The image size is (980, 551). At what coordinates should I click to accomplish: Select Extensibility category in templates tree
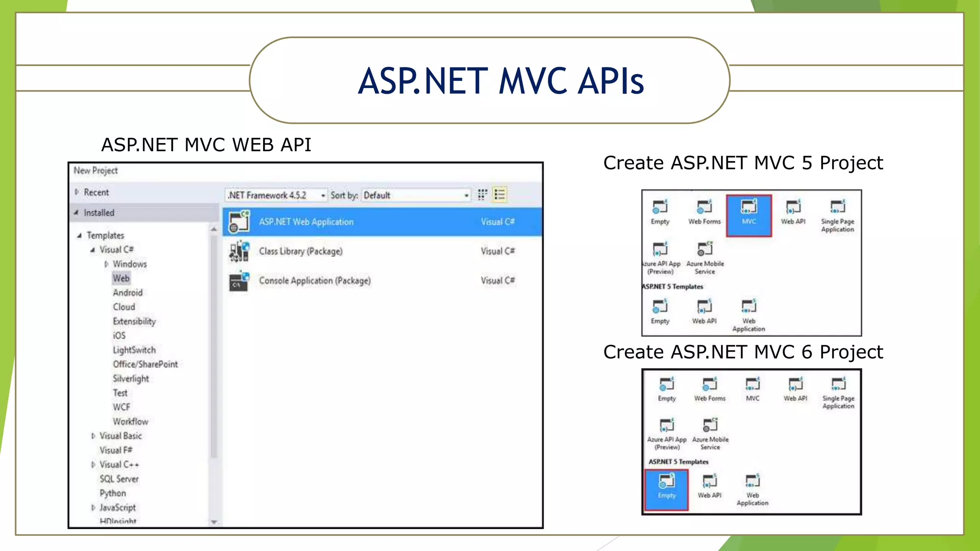[x=134, y=321]
